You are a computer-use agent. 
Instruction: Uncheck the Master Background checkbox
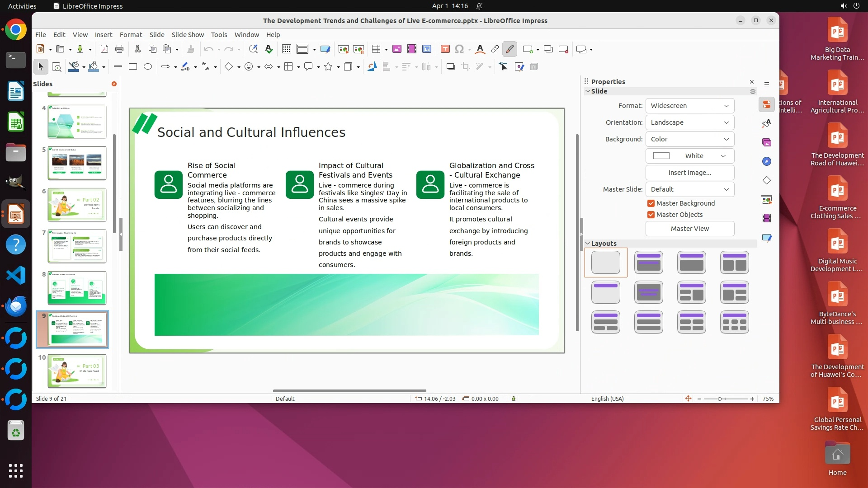(x=651, y=203)
